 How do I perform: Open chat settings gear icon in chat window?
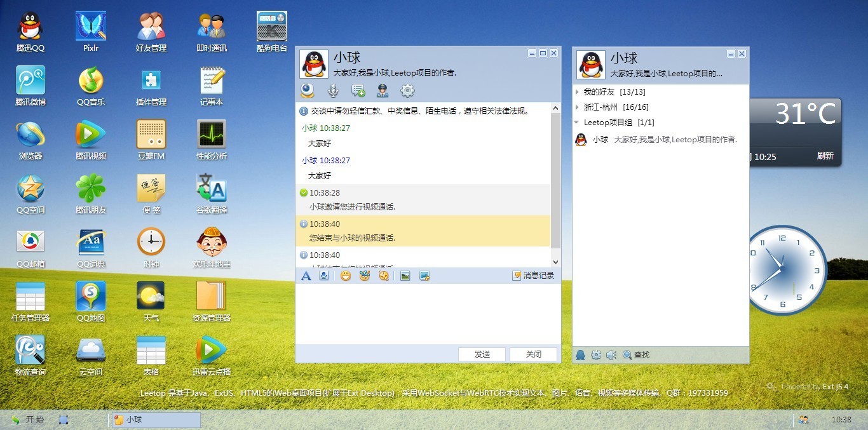point(407,91)
